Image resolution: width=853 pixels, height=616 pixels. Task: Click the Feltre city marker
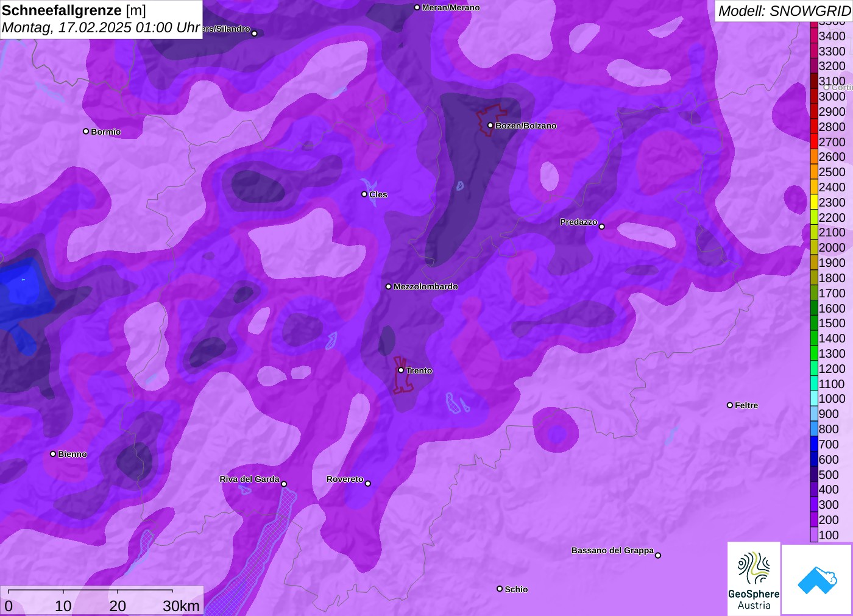[x=730, y=405]
